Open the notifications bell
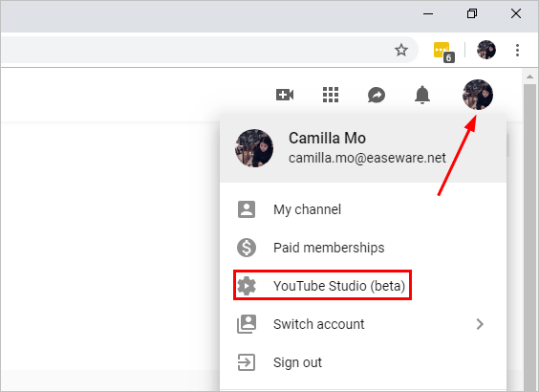The image size is (539, 392). pyautogui.click(x=422, y=95)
